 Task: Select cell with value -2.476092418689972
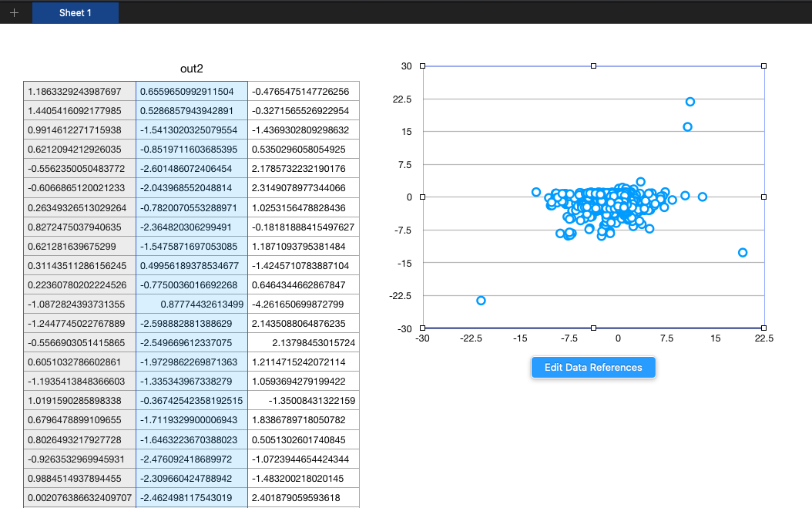click(192, 459)
